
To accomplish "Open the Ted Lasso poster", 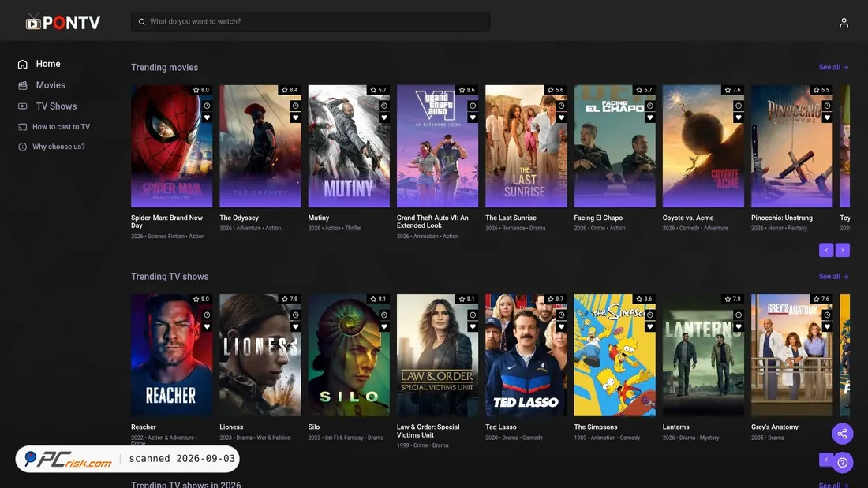I will tap(526, 356).
